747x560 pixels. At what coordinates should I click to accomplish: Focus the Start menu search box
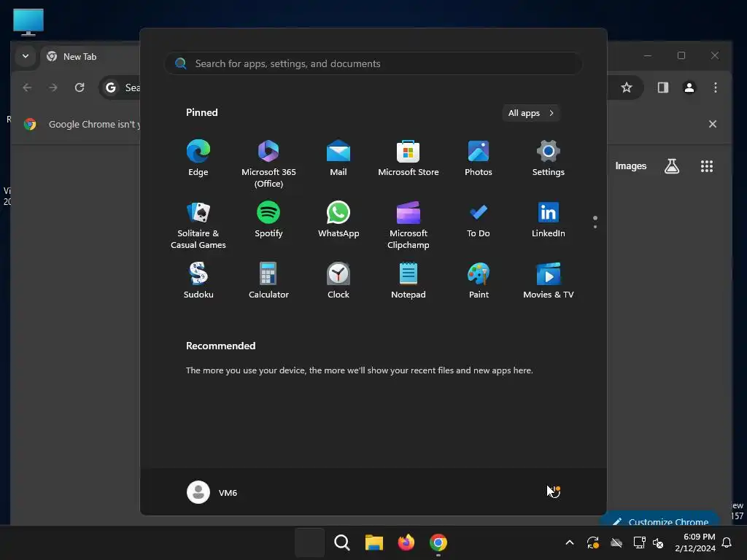coord(373,64)
